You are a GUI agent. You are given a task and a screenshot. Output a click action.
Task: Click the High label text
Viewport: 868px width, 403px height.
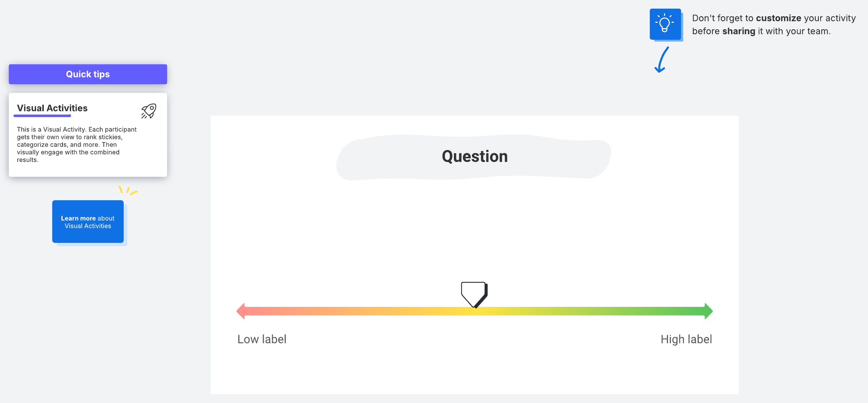pos(686,339)
